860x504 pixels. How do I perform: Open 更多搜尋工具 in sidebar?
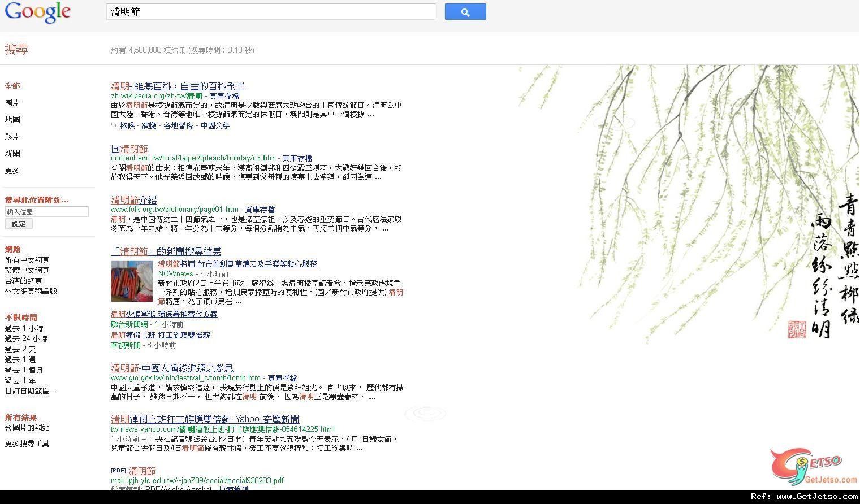click(27, 444)
